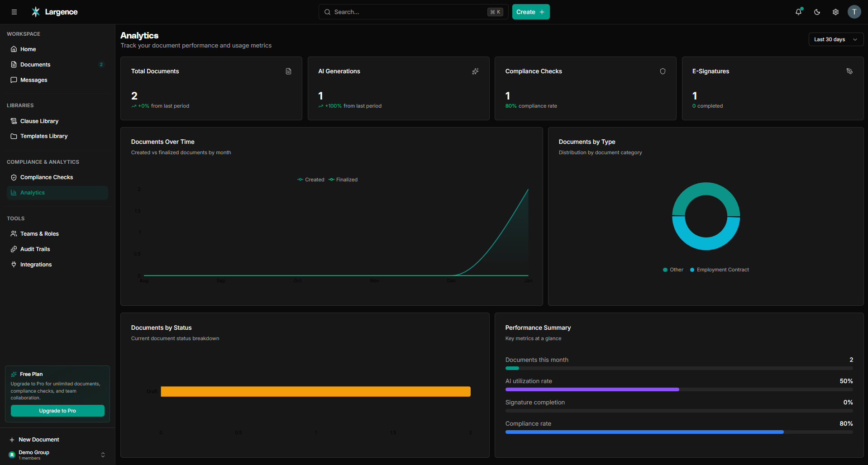Click the notifications bell icon
The image size is (868, 465).
[798, 12]
